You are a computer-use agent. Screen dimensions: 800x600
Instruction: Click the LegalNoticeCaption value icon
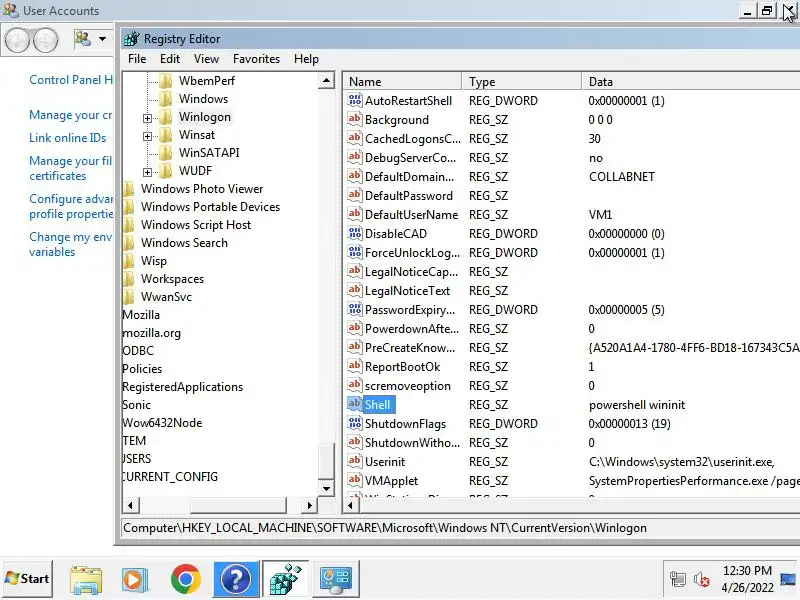(355, 271)
